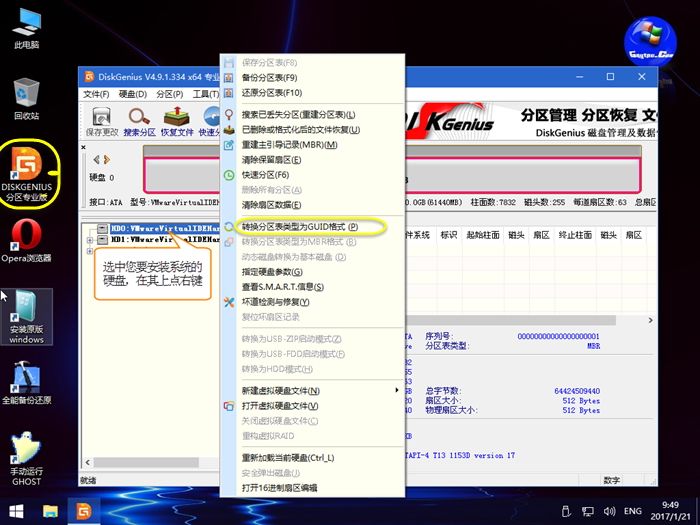Select 重建主引导记录(MBR)(M)
700x525 pixels.
[312, 145]
